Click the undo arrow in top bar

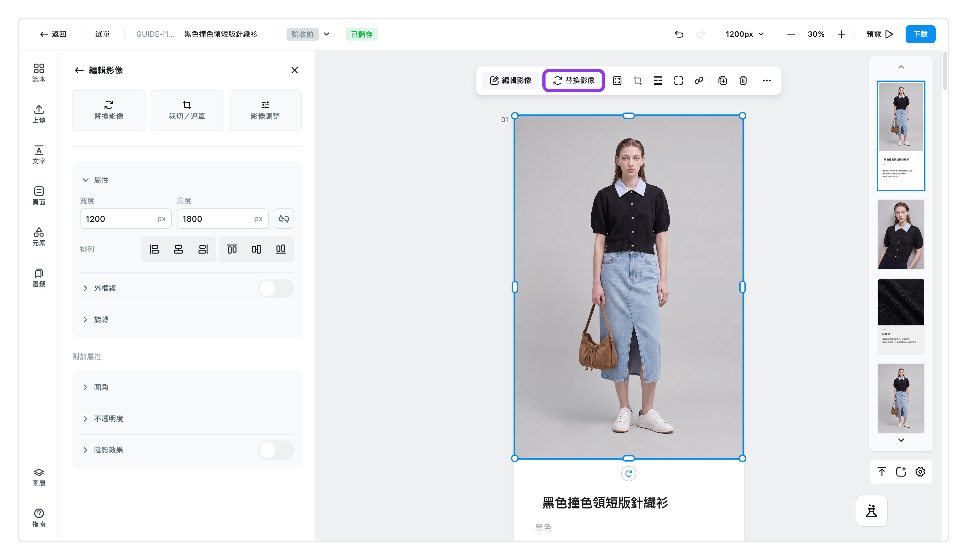[x=679, y=34]
